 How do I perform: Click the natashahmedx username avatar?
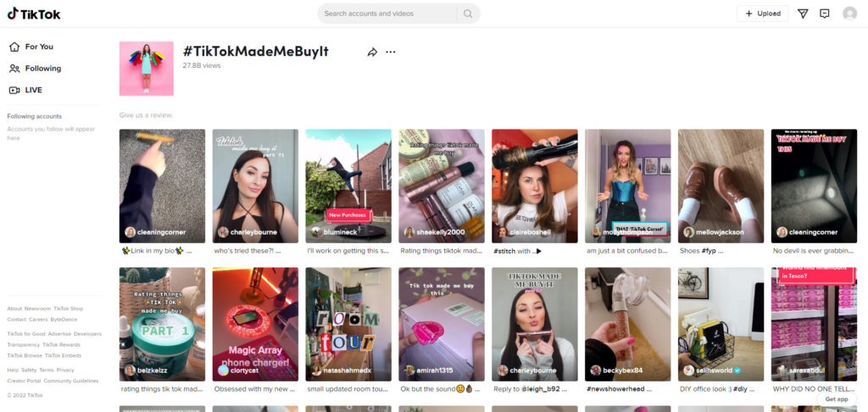pos(317,370)
